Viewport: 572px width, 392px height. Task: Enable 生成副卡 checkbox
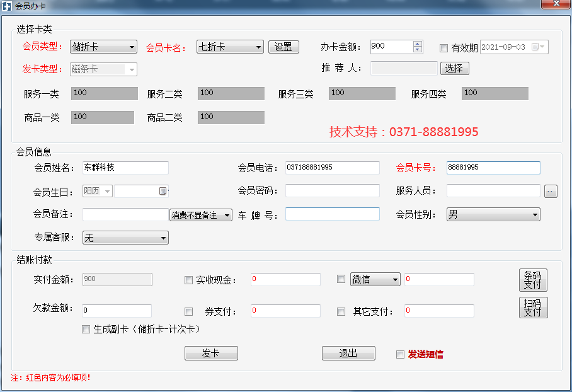pos(86,329)
